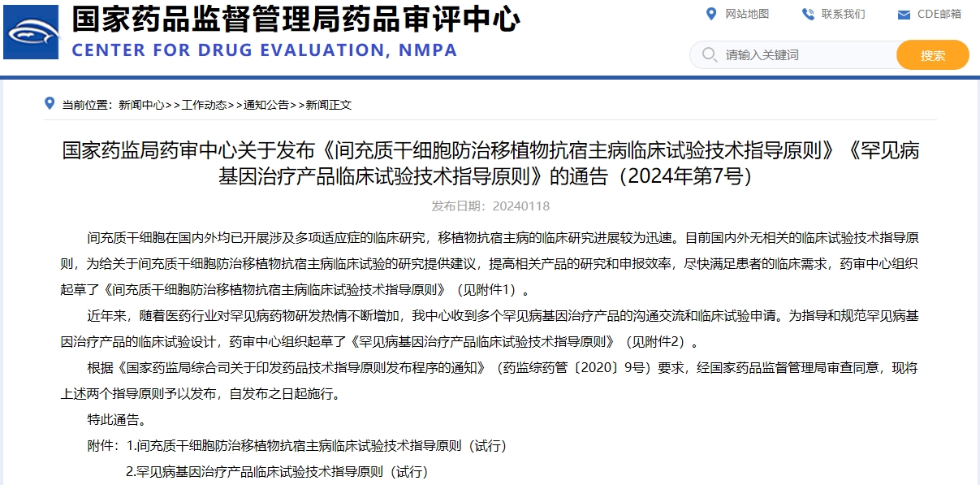The height and width of the screenshot is (485, 980).
Task: Click the map pin icon beside 网站地图
Action: pos(711,14)
